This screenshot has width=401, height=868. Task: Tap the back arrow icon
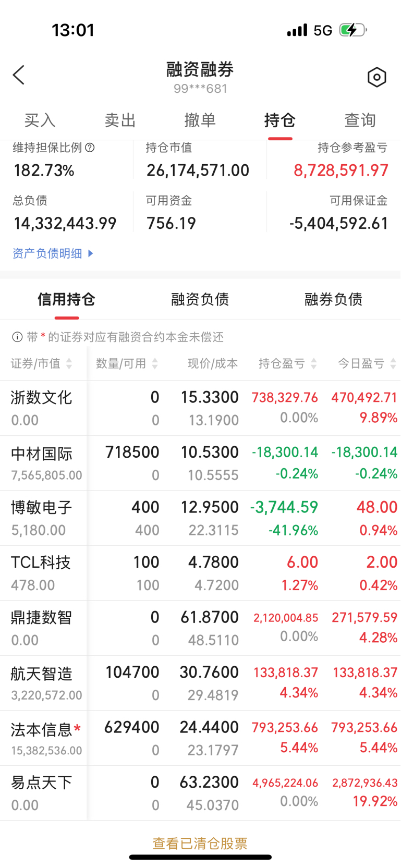pos(19,75)
